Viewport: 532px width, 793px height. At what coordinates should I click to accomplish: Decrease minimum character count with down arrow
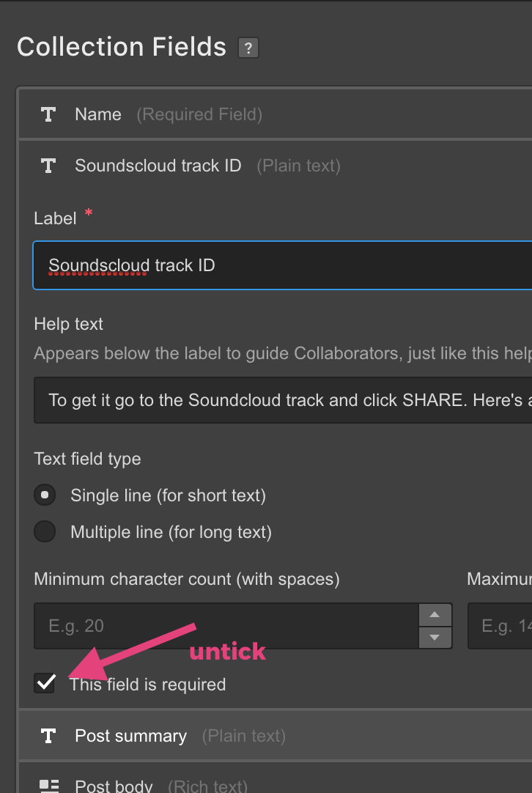(x=435, y=637)
